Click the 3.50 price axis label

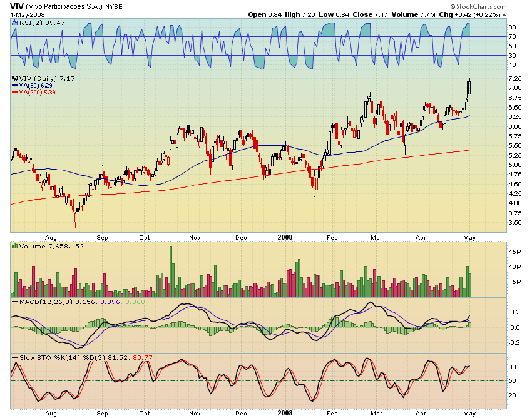click(515, 223)
